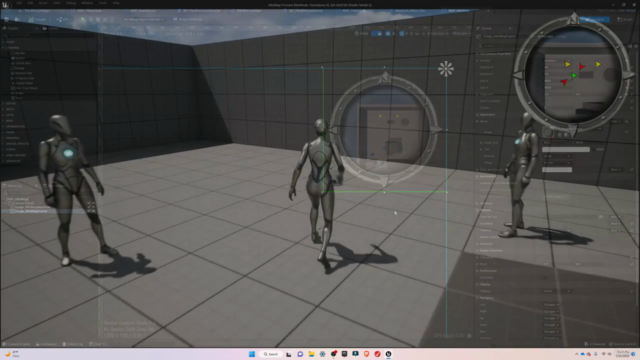Open the Edit menu
The image size is (640, 360).
click(x=30, y=3)
